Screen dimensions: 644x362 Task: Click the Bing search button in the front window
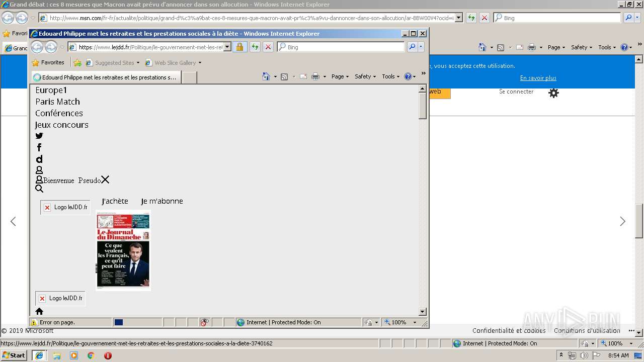point(412,47)
